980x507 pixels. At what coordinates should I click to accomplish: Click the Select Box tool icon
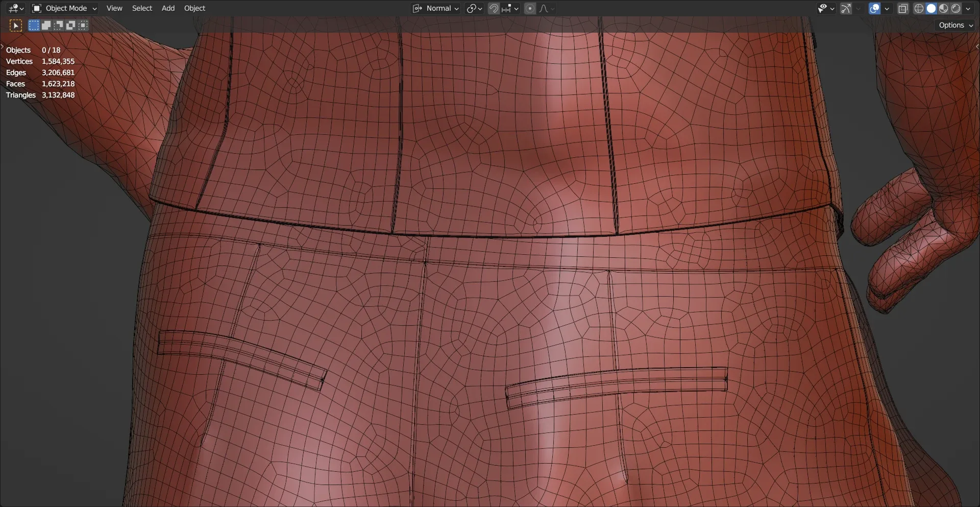(x=15, y=25)
